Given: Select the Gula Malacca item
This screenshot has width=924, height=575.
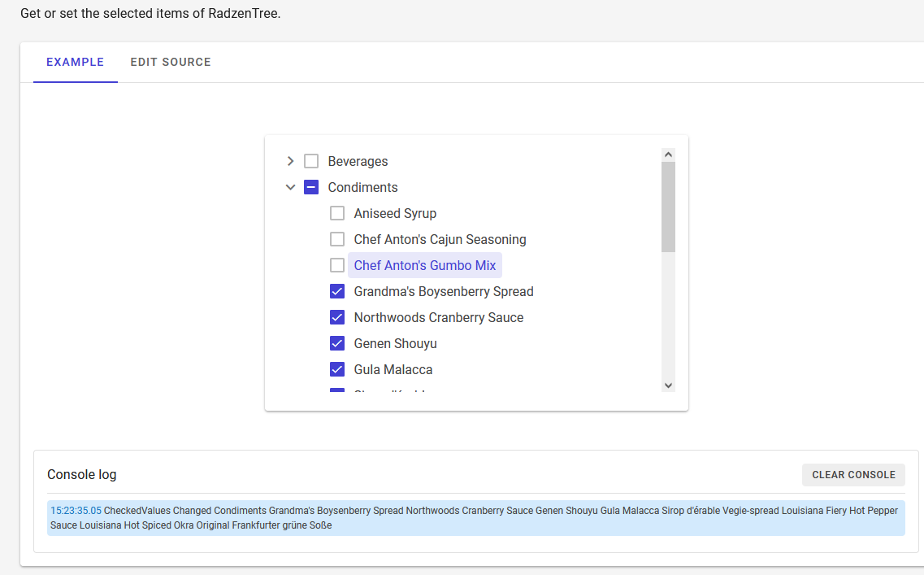Looking at the screenshot, I should pos(393,369).
